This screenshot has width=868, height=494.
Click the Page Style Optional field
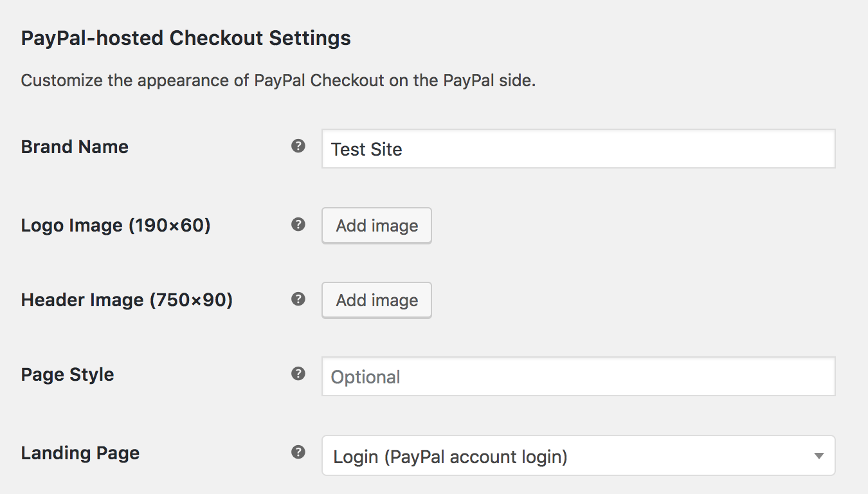coord(577,376)
